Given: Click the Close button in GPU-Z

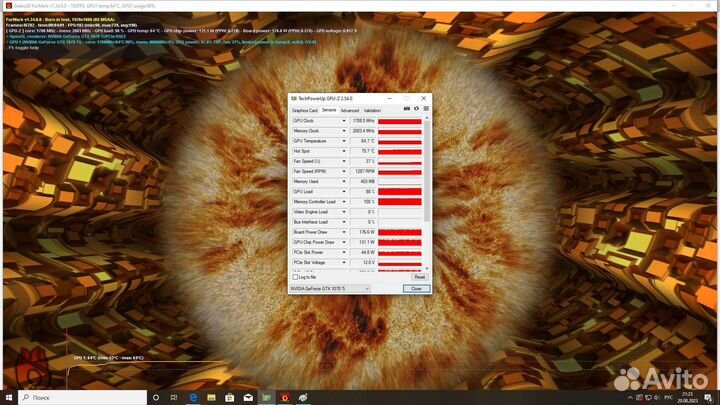Looking at the screenshot, I should click(x=416, y=288).
